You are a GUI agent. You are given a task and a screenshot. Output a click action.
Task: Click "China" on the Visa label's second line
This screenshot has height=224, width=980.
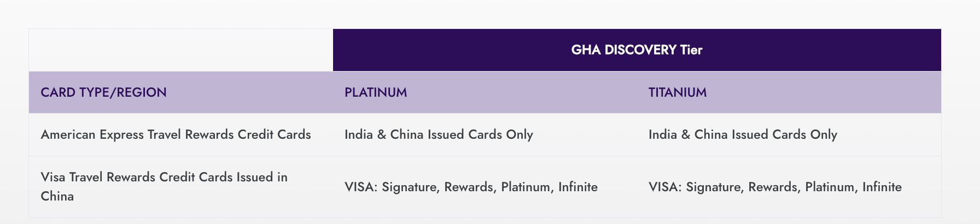tap(57, 196)
